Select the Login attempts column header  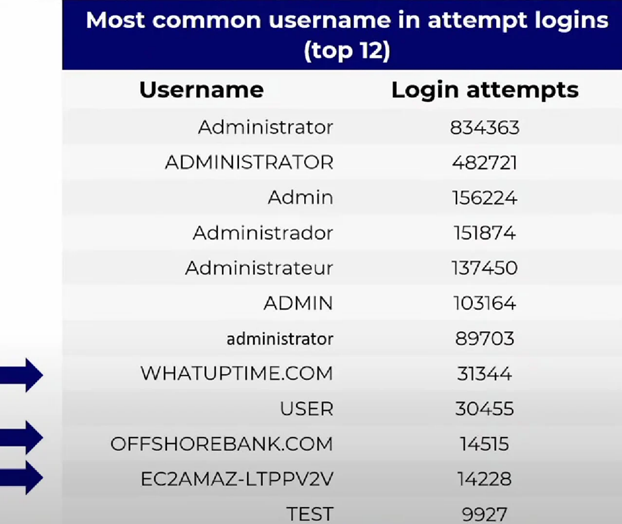(x=484, y=90)
